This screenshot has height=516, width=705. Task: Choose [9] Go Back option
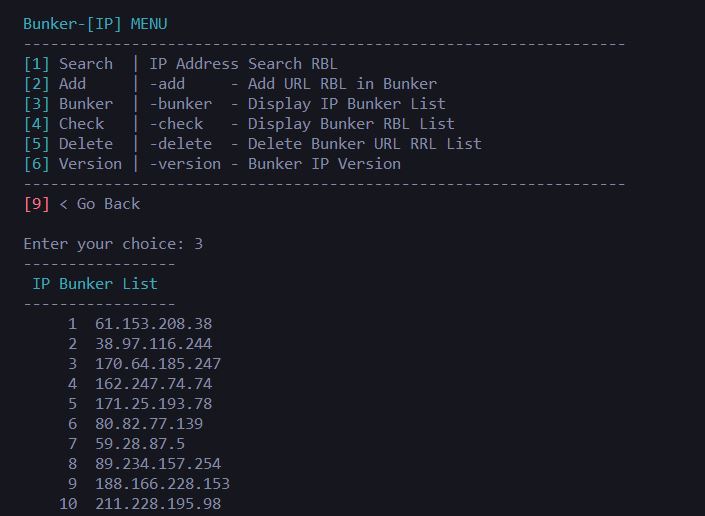(81, 204)
